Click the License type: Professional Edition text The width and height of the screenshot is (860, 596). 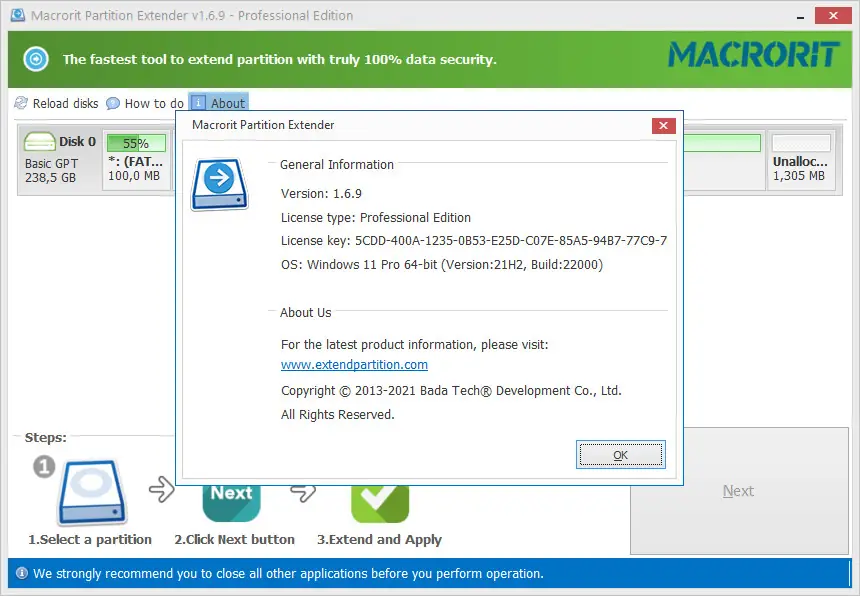click(376, 218)
